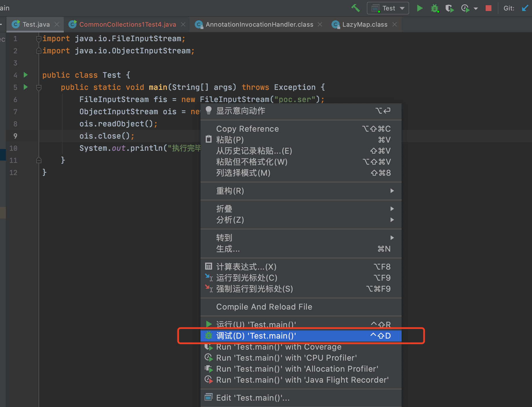The image size is (532, 407).
Task: Click line number 9 in the gutter
Action: 15,136
